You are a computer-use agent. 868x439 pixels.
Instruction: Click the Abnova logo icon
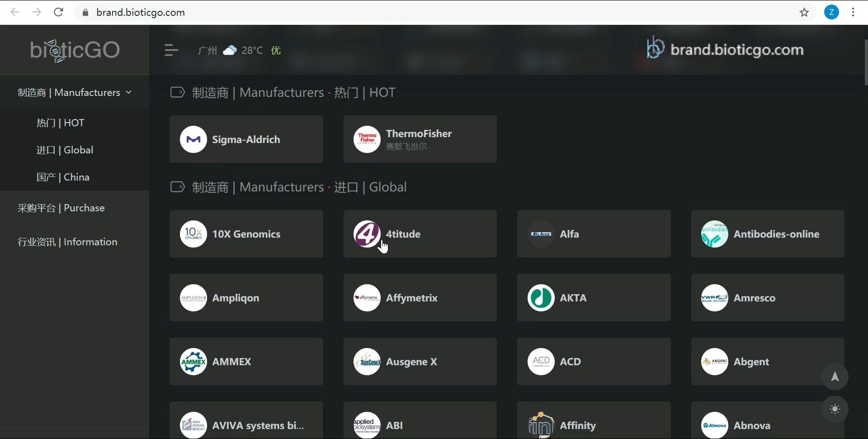click(x=715, y=425)
